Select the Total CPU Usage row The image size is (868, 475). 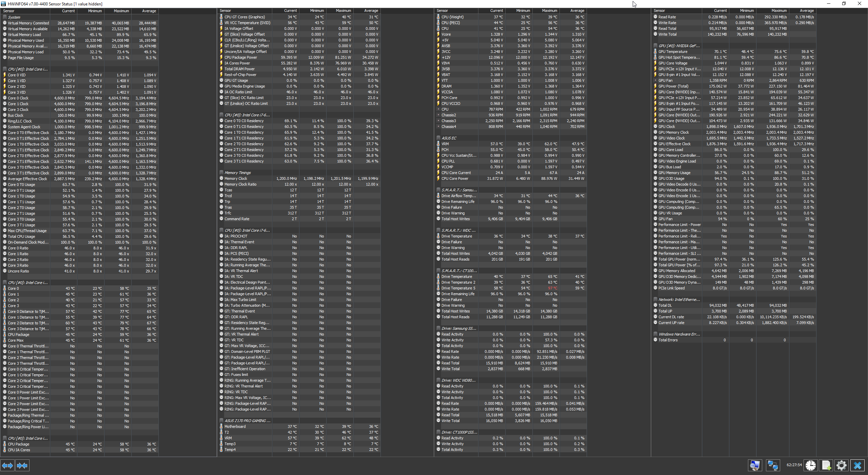[x=21, y=236]
